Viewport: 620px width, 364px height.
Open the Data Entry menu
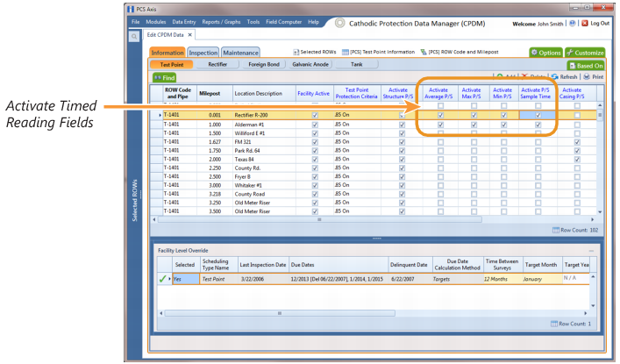pyautogui.click(x=184, y=22)
